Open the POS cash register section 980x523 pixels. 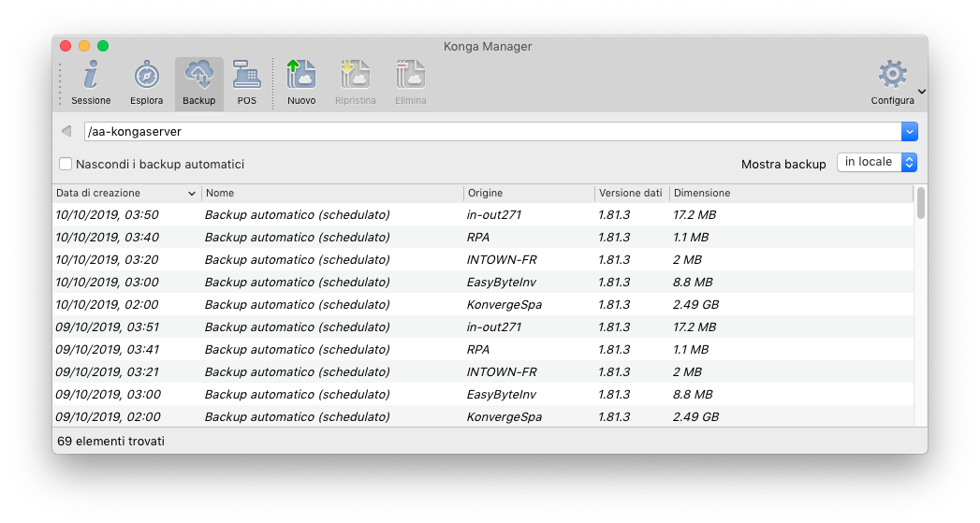coord(247,83)
